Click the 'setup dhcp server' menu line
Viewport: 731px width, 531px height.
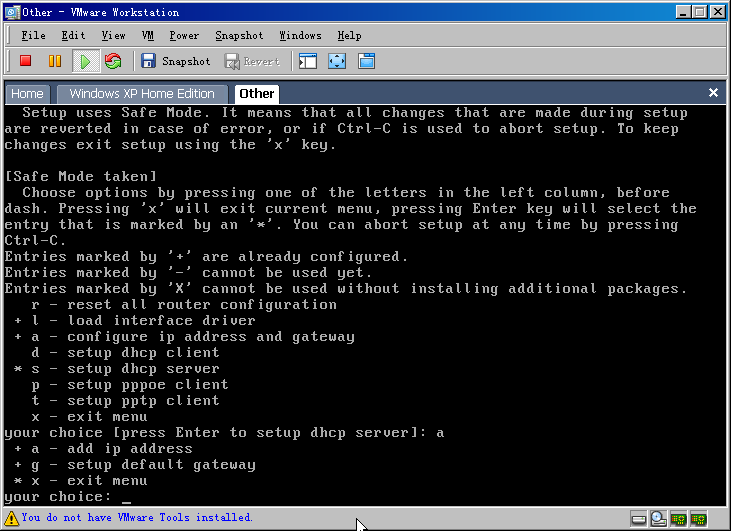pos(116,369)
